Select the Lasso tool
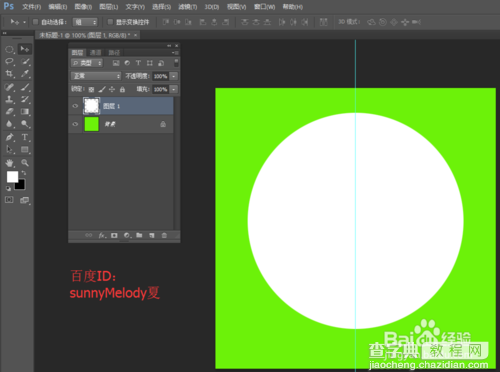Image resolution: width=500 pixels, height=372 pixels. 9,62
